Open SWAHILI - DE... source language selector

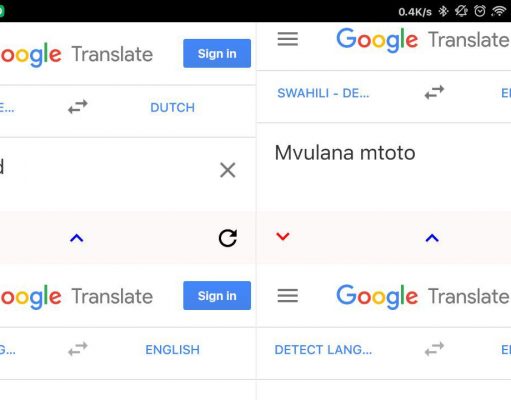tap(323, 93)
